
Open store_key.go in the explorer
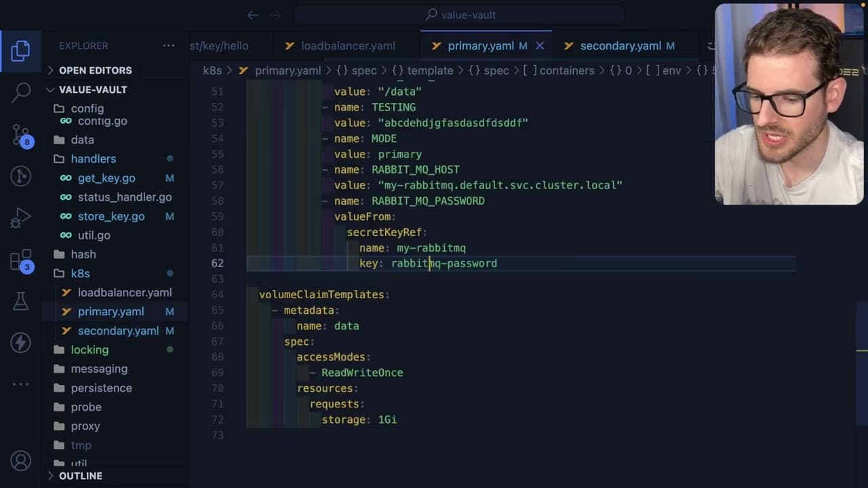[111, 216]
